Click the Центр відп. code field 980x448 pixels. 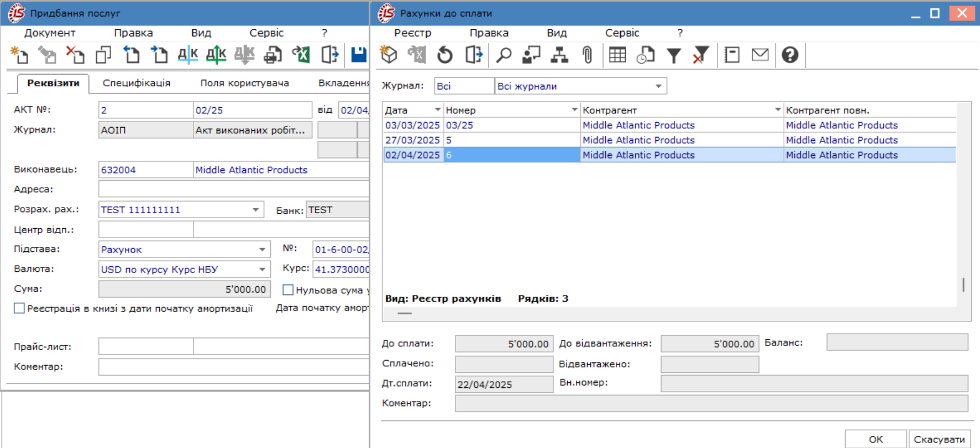pyautogui.click(x=146, y=229)
